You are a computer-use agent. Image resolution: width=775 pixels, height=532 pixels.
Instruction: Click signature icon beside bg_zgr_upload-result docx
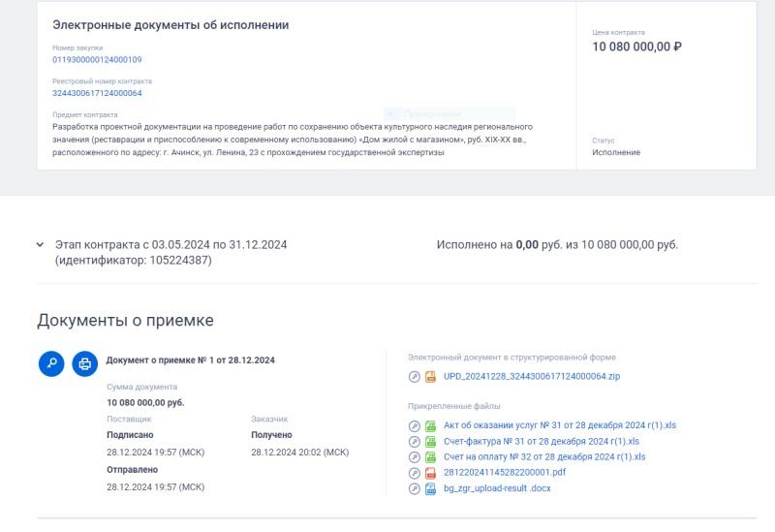415,488
